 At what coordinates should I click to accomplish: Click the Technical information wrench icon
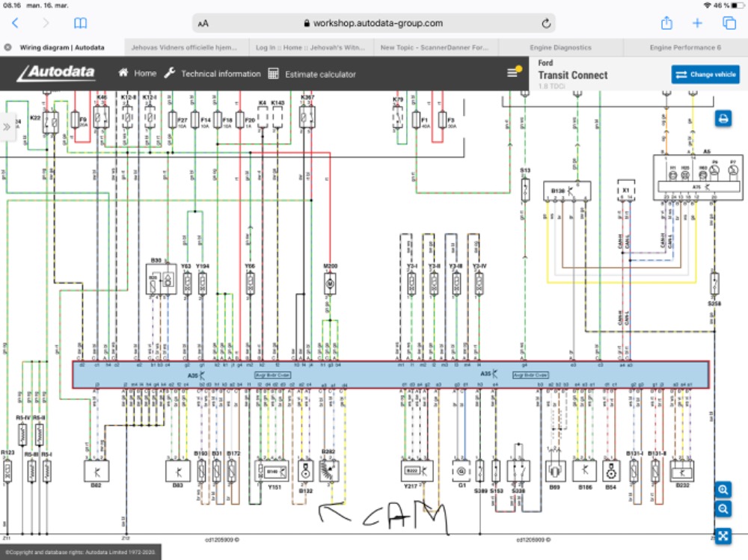[169, 73]
